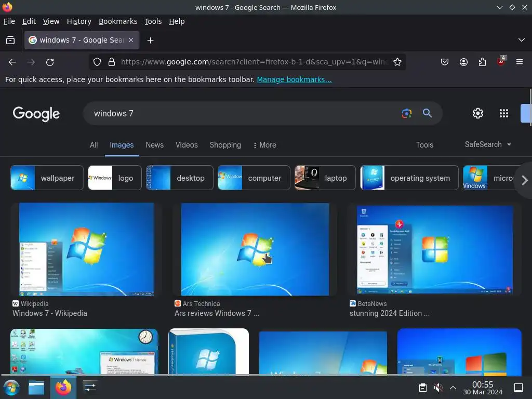The width and height of the screenshot is (532, 399).
Task: Expand the More search categories
Action: click(x=265, y=145)
